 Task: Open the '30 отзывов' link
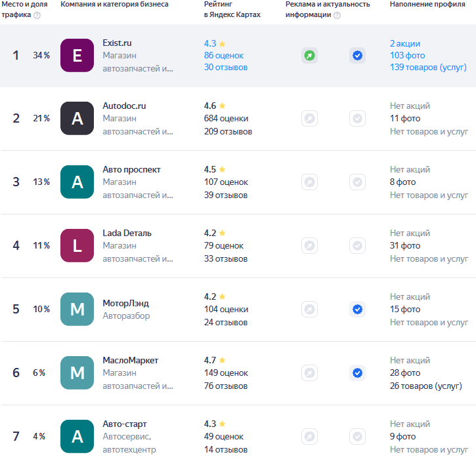pos(226,68)
